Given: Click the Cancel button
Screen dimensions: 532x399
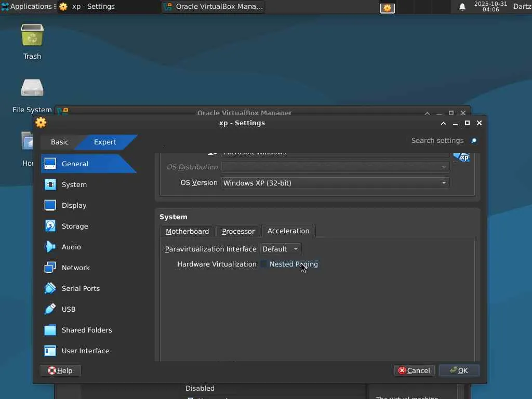Looking at the screenshot, I should click(414, 370).
